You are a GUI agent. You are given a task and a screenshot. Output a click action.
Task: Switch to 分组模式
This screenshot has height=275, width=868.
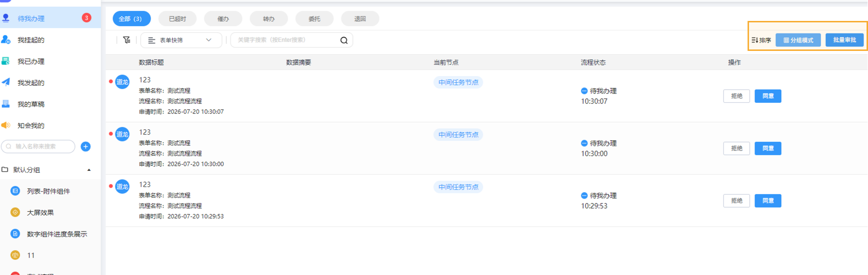point(798,40)
